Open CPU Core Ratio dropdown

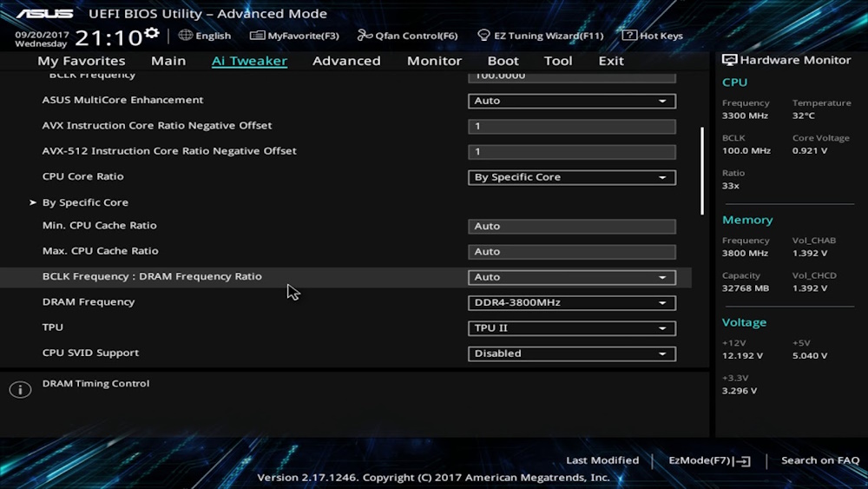(572, 177)
